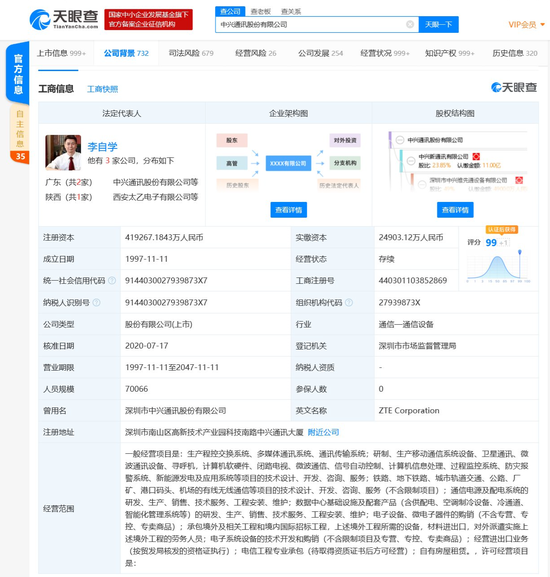Open the 上市信息 tab
The width and height of the screenshot is (550, 577).
click(61, 53)
